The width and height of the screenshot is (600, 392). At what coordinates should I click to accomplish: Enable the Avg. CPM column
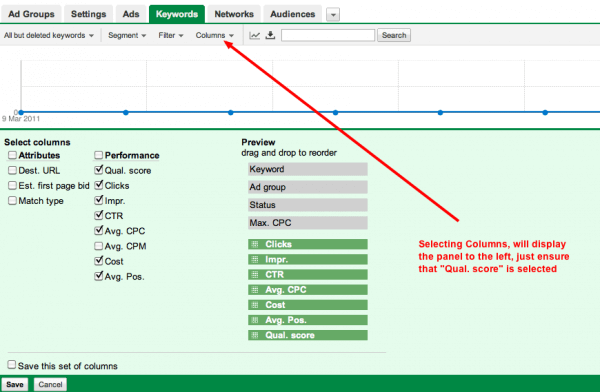click(x=98, y=246)
